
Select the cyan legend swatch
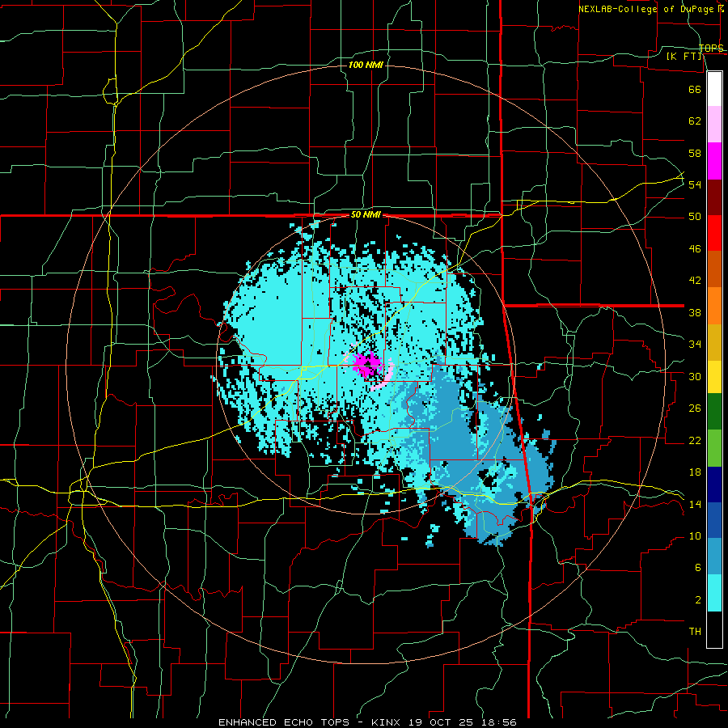714,593
